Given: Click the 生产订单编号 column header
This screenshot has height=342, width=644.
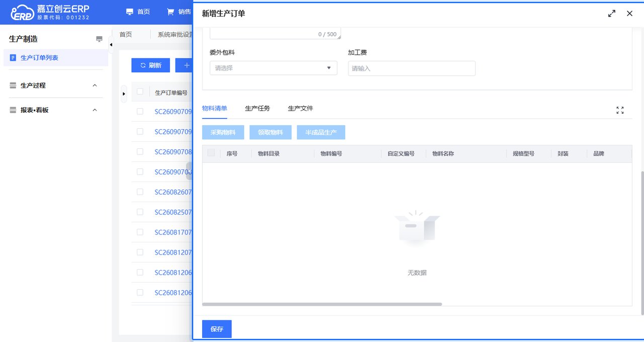Looking at the screenshot, I should tap(171, 93).
